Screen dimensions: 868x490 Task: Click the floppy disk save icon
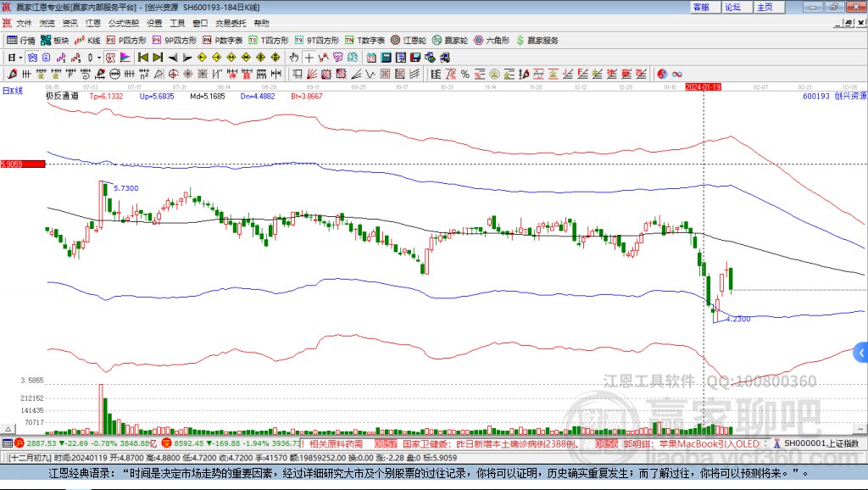pos(415,58)
